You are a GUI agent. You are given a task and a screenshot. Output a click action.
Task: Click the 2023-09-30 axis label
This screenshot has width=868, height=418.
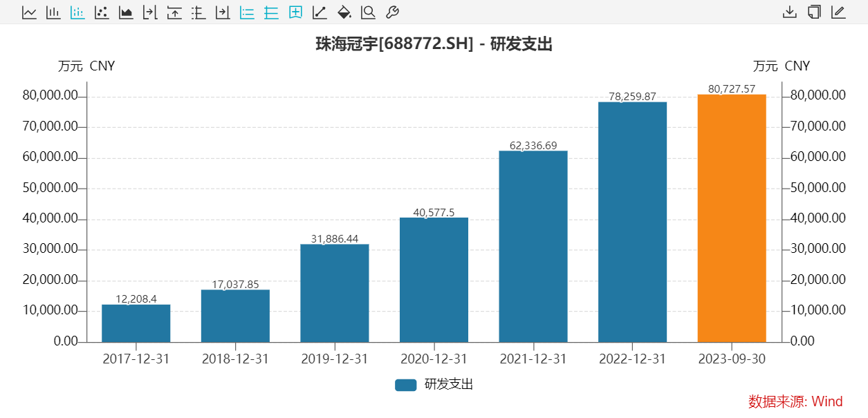[x=732, y=359]
